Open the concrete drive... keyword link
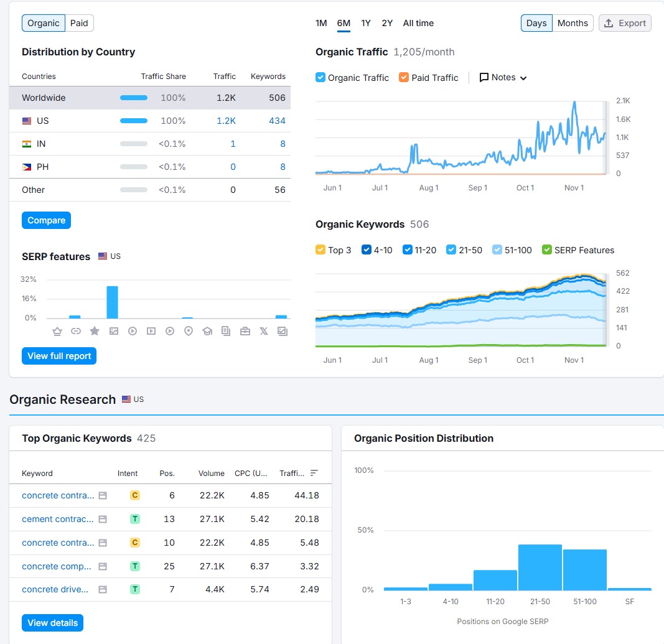 [55, 589]
